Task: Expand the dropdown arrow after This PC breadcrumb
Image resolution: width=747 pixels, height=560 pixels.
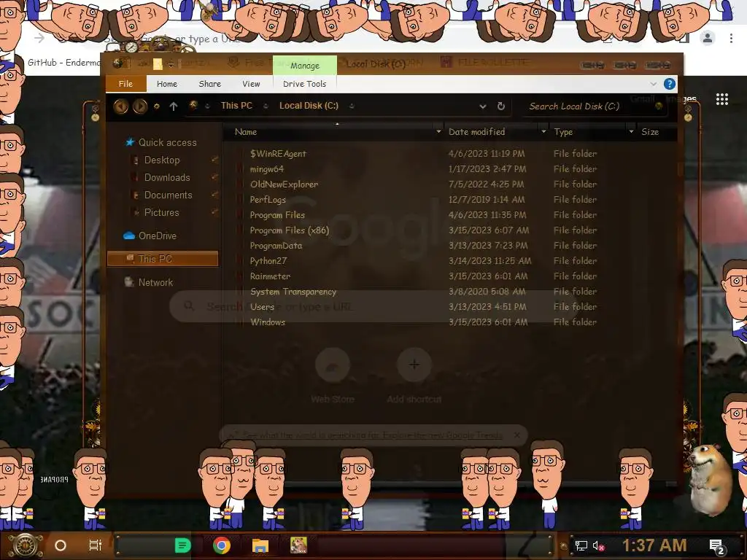Action: (x=266, y=106)
